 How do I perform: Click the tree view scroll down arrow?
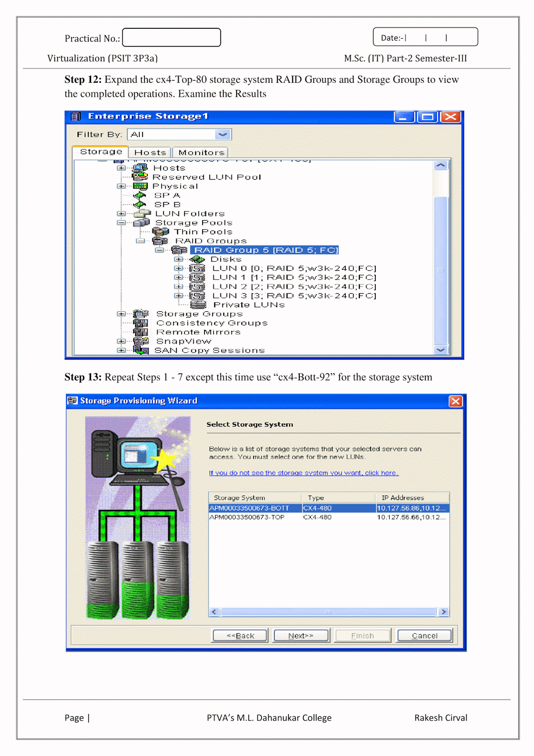[441, 350]
